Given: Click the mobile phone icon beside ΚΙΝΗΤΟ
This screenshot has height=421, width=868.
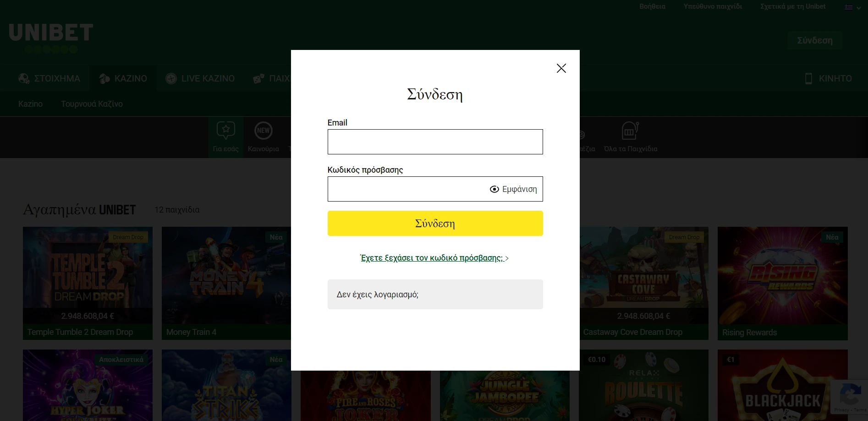Looking at the screenshot, I should pos(808,78).
